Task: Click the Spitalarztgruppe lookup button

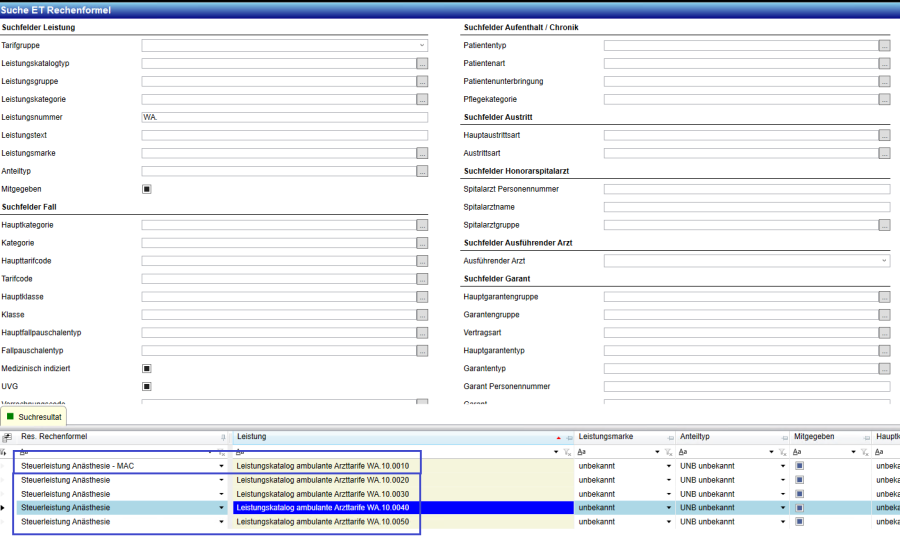Action: click(x=884, y=225)
